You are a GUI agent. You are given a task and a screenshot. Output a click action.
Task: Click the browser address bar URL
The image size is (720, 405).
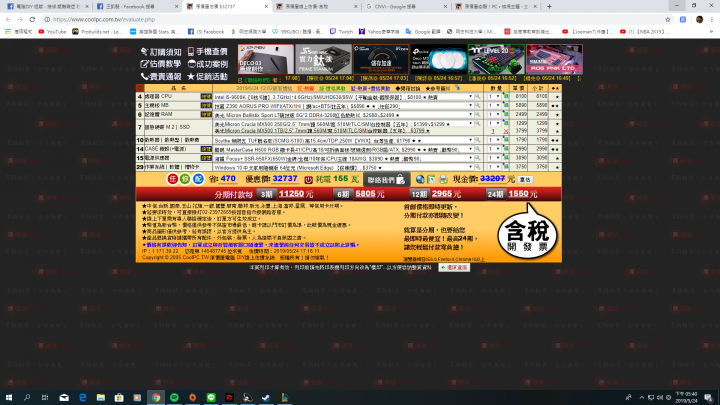pos(104,20)
